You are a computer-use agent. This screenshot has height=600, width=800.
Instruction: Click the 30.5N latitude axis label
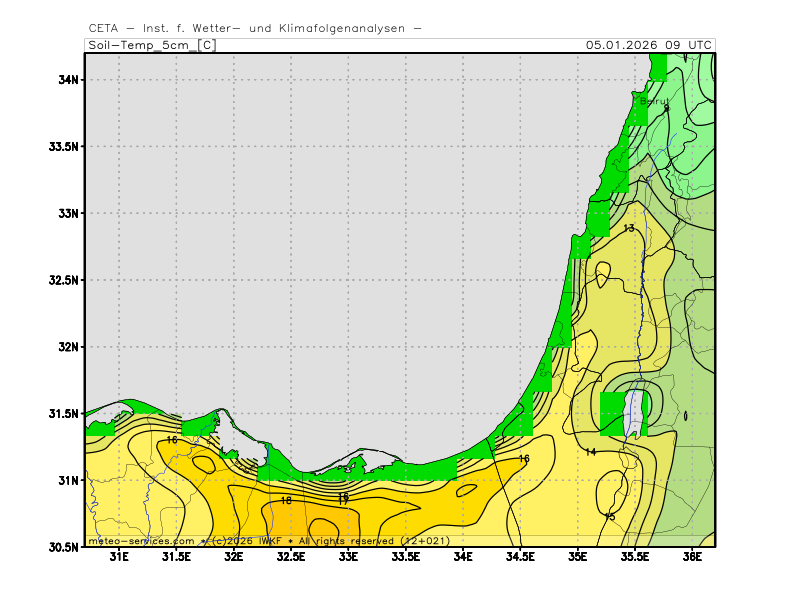click(x=63, y=547)
